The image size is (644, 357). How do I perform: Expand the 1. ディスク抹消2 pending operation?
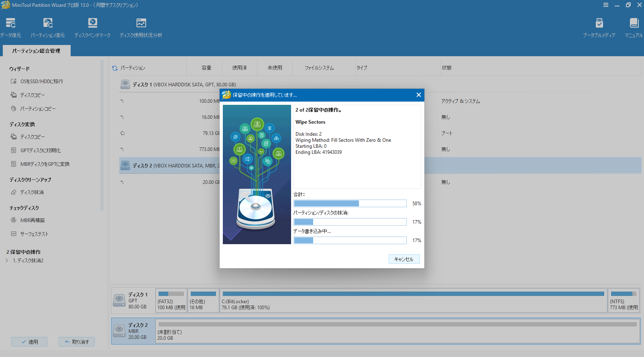tap(7, 261)
